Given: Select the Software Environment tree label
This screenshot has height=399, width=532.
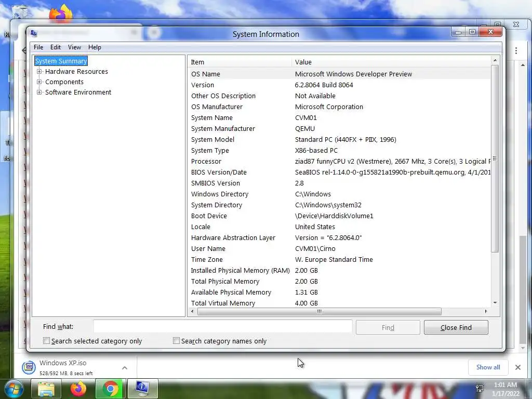Looking at the screenshot, I should click(x=78, y=92).
